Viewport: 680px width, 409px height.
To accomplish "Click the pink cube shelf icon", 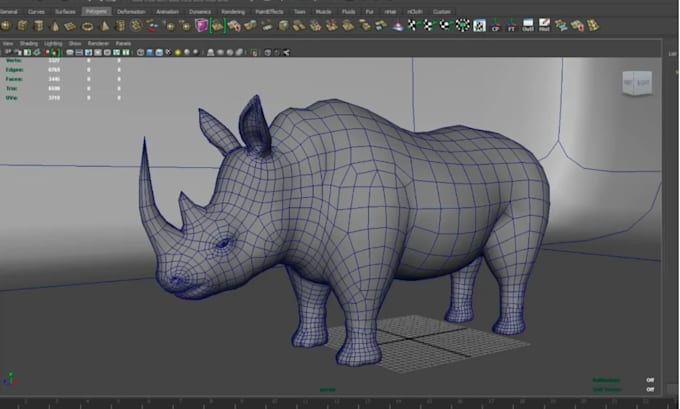I will click(x=201, y=26).
